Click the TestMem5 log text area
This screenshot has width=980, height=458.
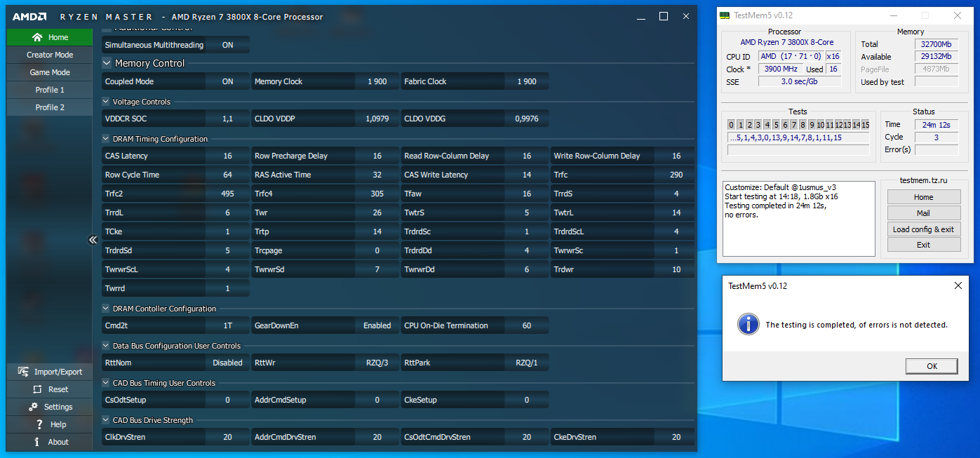[x=799, y=218]
